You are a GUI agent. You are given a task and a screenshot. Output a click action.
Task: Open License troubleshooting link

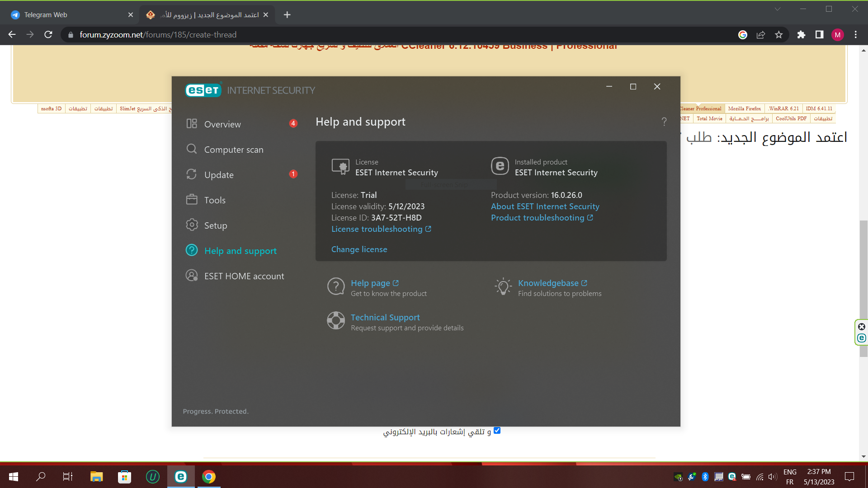click(x=381, y=229)
